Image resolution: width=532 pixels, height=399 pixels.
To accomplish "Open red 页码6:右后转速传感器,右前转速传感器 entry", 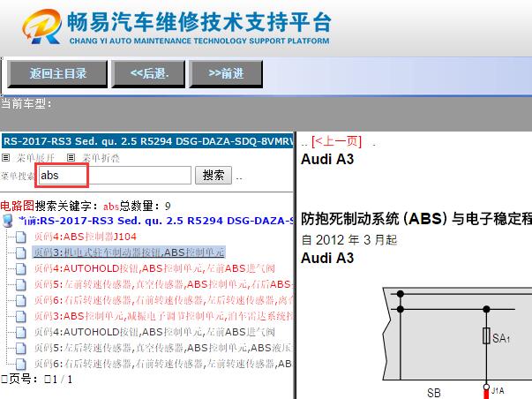I will [164, 300].
